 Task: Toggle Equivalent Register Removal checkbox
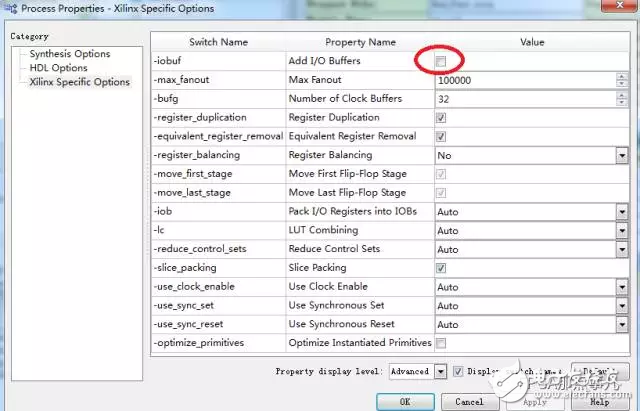pyautogui.click(x=441, y=137)
